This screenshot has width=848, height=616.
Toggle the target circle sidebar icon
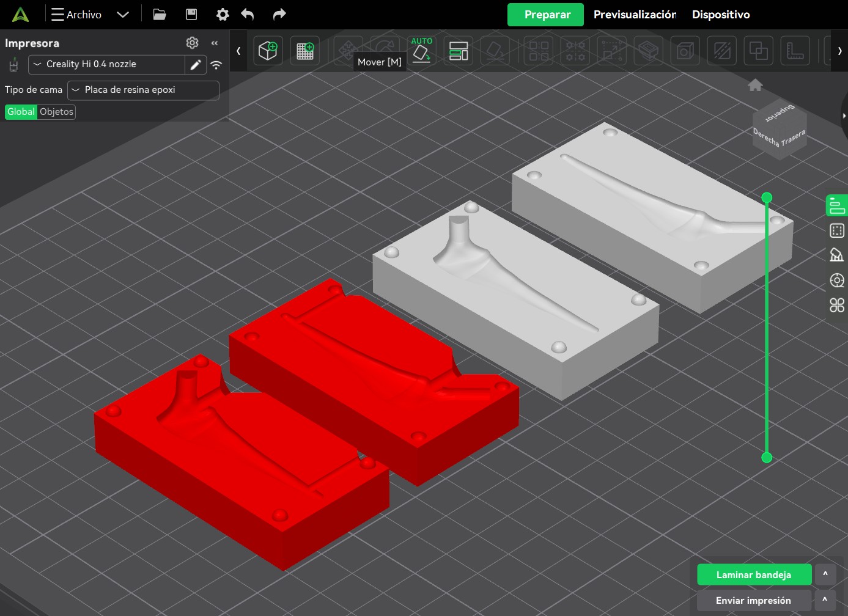coord(837,280)
